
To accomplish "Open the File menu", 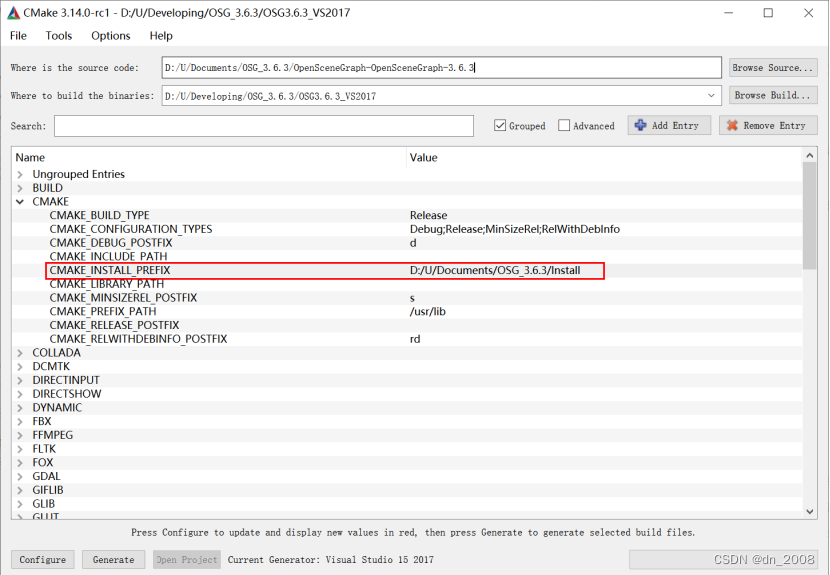I will (x=18, y=35).
